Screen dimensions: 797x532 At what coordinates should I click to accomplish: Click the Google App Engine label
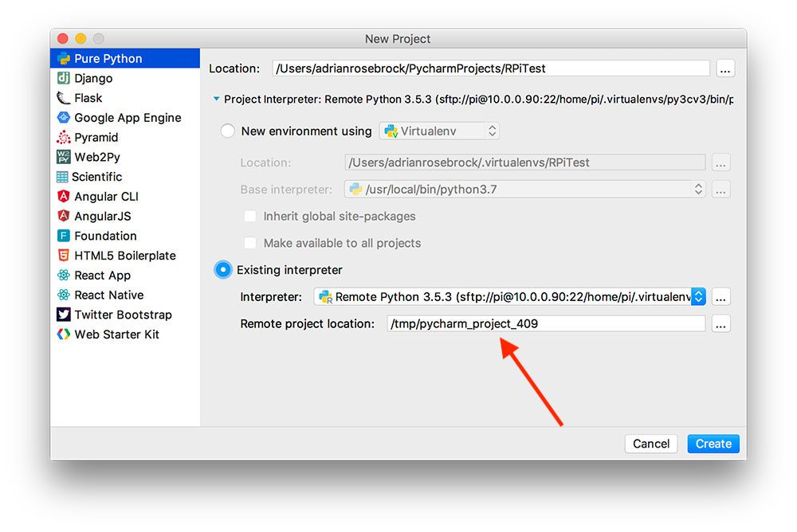(x=128, y=117)
